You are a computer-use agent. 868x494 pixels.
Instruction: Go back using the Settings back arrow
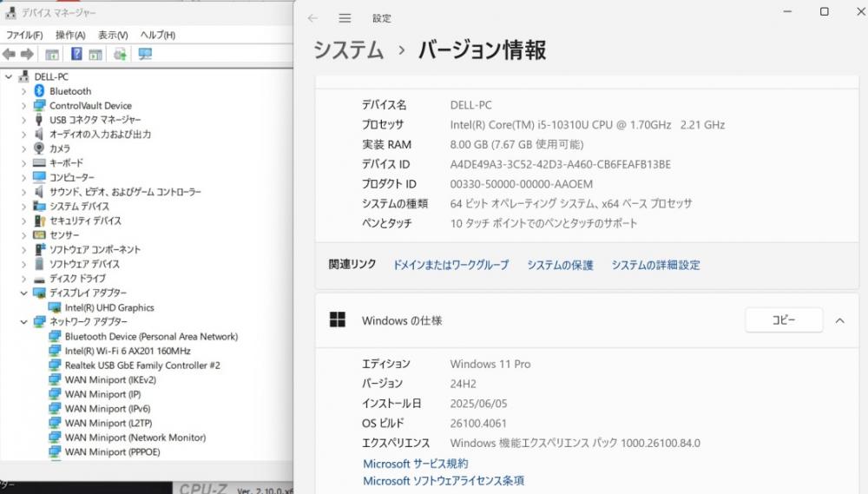[312, 18]
